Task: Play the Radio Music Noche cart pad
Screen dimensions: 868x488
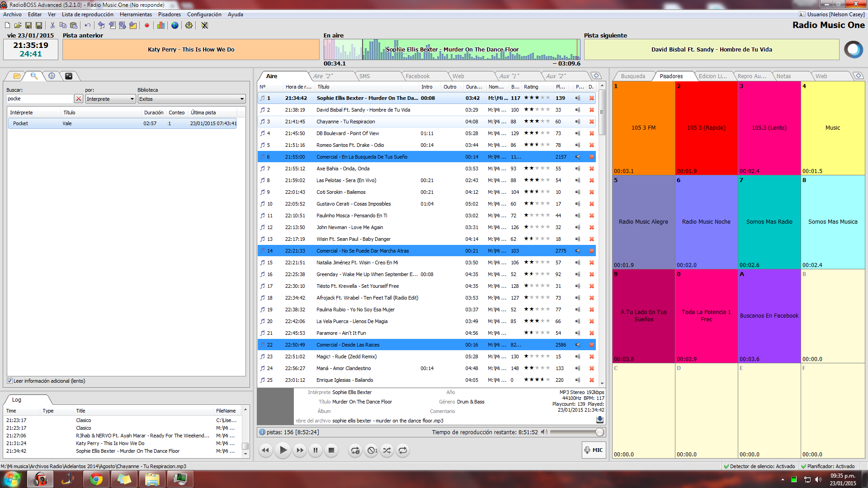Action: coord(706,222)
